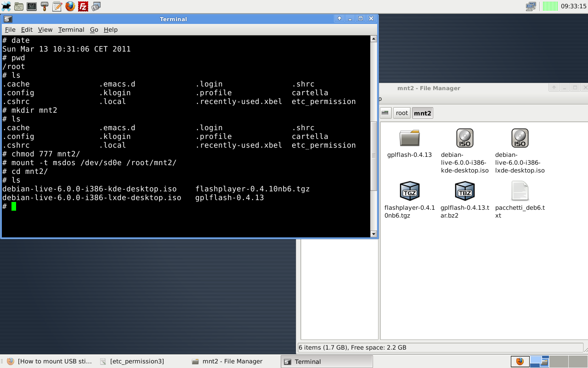Viewport: 588px width, 368px height.
Task: Select the pacchetti_deb6.txt file
Action: click(520, 191)
